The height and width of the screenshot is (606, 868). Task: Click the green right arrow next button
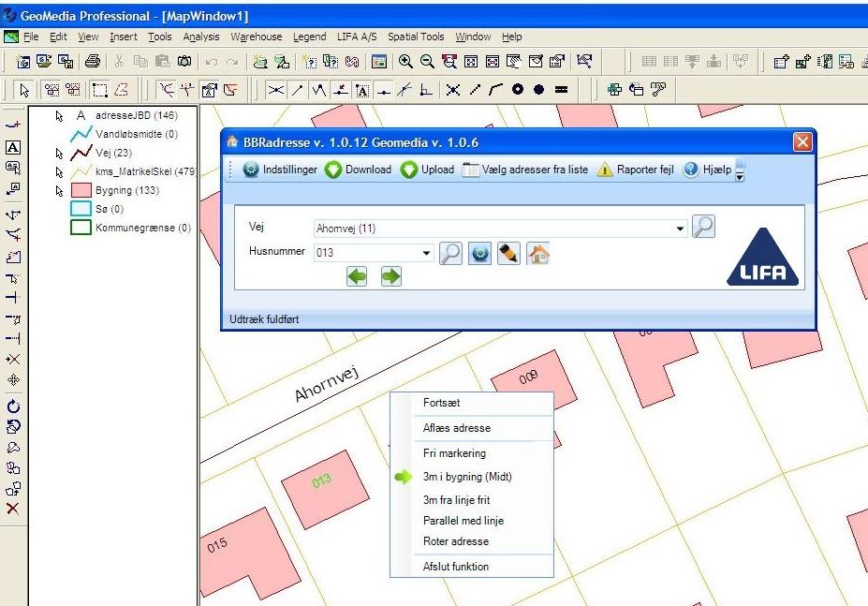click(x=391, y=276)
